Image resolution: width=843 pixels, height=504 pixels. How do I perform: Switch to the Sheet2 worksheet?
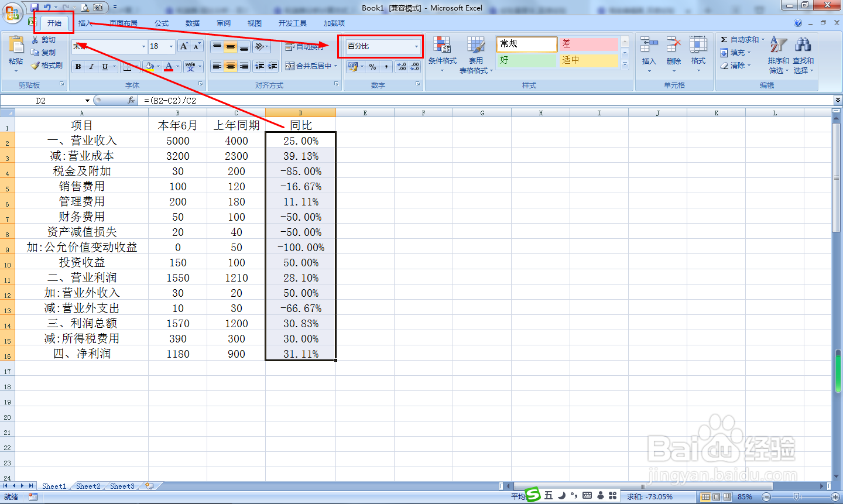coord(88,486)
